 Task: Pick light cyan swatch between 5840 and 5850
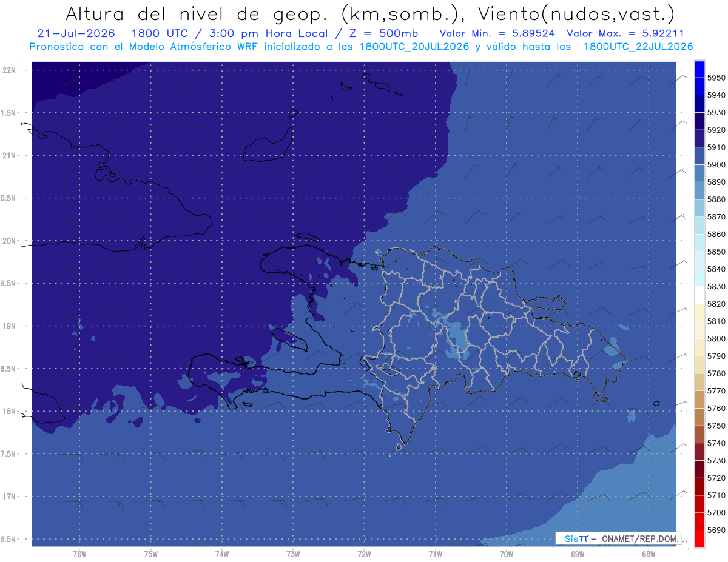[699, 260]
